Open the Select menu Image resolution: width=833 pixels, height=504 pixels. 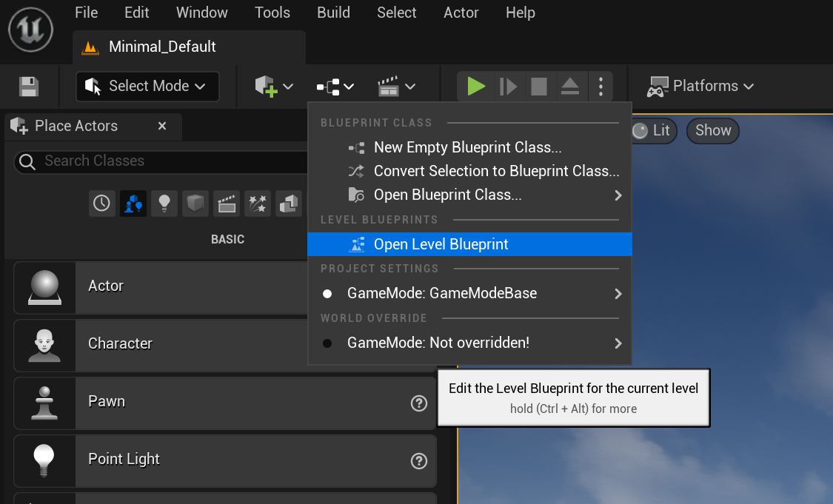click(397, 13)
